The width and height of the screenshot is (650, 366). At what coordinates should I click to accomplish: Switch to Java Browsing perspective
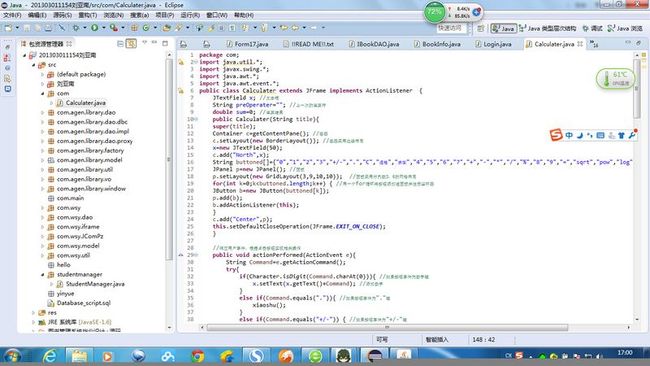pyautogui.click(x=625, y=28)
